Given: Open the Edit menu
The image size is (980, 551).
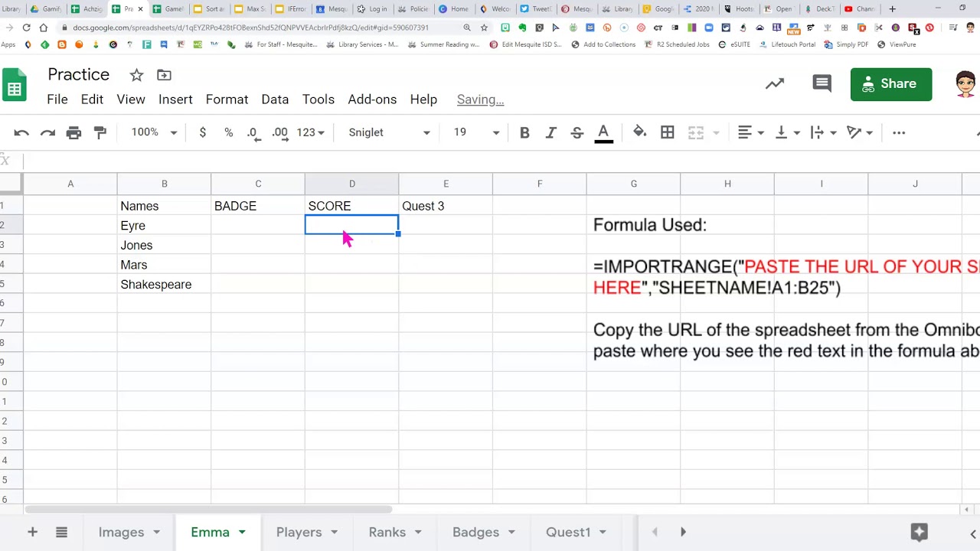Looking at the screenshot, I should [x=92, y=99].
